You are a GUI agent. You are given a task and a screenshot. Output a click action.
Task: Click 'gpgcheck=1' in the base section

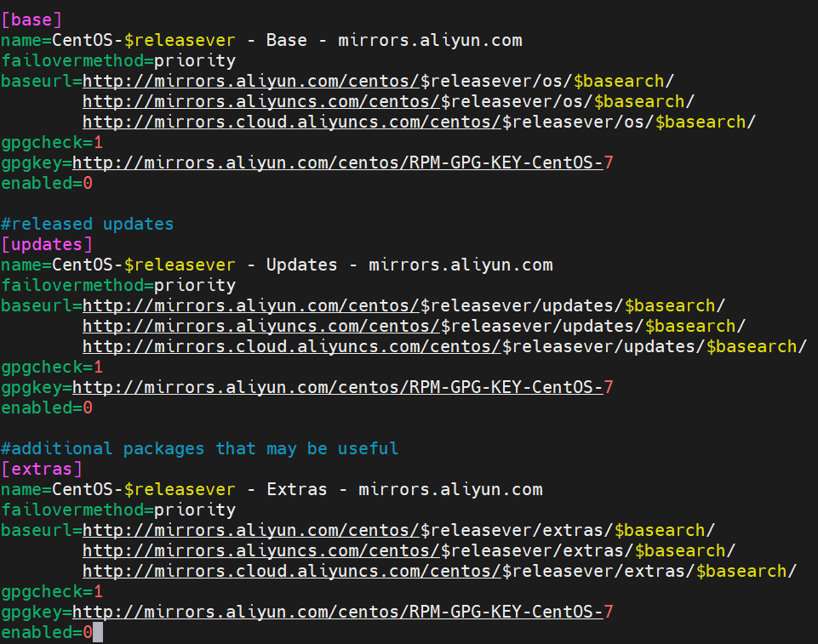(x=52, y=142)
